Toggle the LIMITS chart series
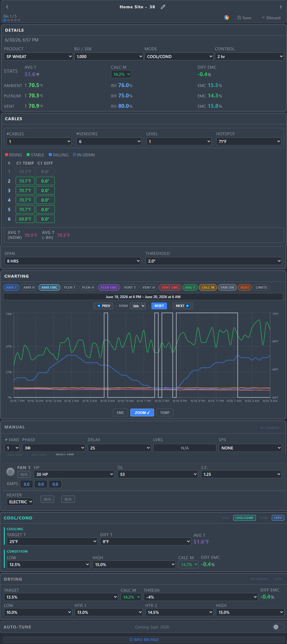287x644 pixels. pyautogui.click(x=261, y=287)
